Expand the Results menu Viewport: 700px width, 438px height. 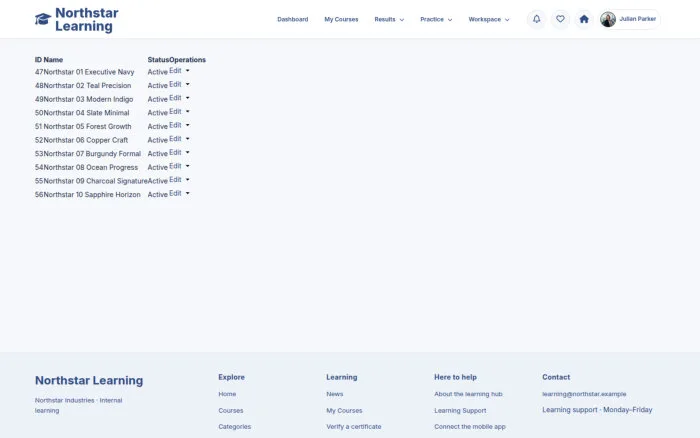click(389, 19)
